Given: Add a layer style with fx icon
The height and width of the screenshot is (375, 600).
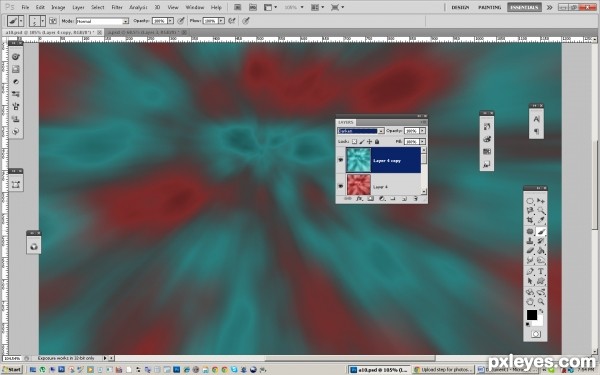Looking at the screenshot, I should click(359, 199).
